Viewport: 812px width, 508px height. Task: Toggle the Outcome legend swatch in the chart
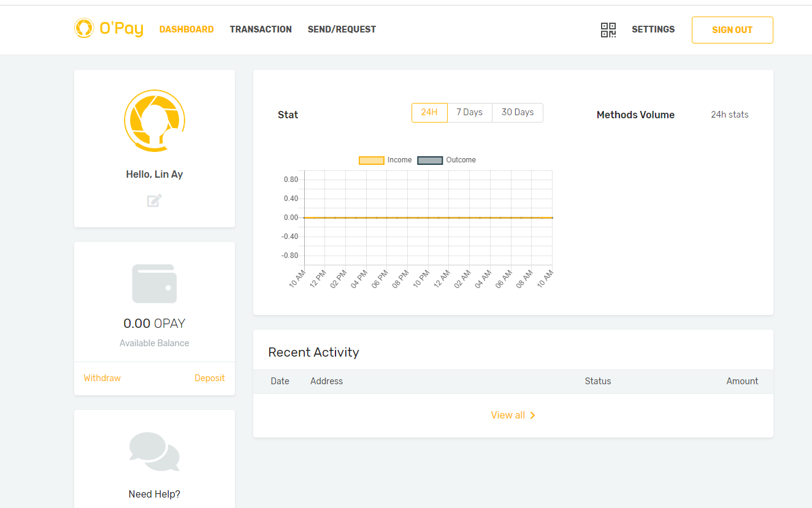pyautogui.click(x=430, y=161)
